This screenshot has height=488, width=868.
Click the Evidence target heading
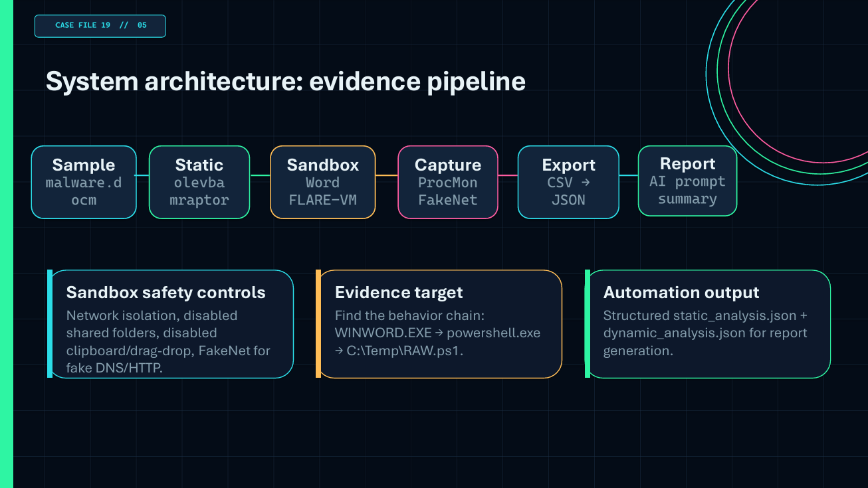tap(399, 292)
